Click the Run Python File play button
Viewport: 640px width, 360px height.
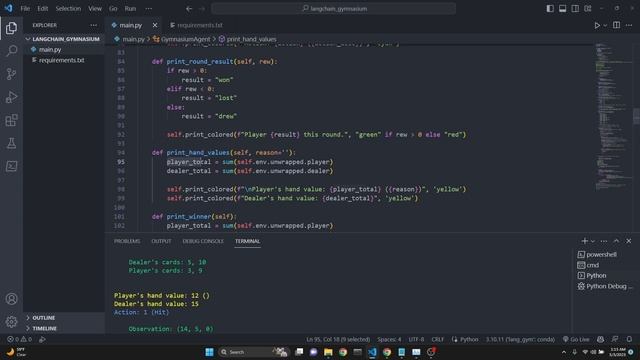[597, 25]
